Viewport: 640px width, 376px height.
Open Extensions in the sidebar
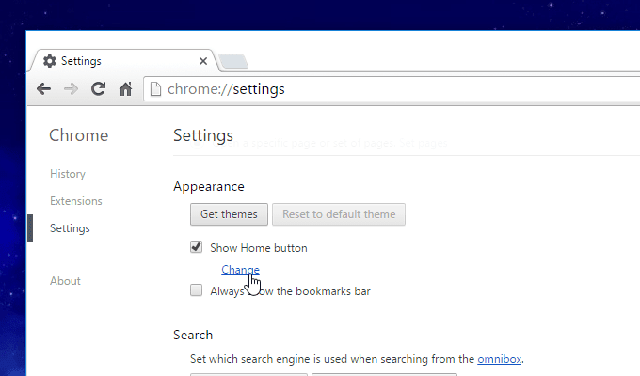(x=76, y=201)
